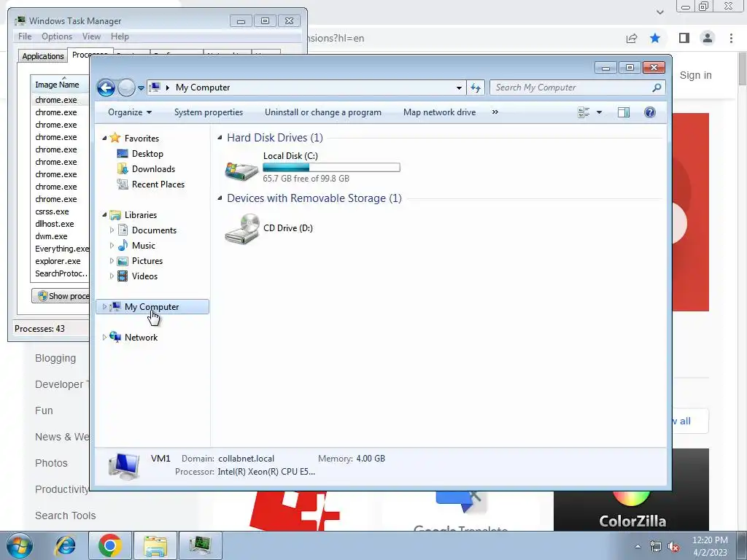Sort by Image Name column header

(x=60, y=85)
